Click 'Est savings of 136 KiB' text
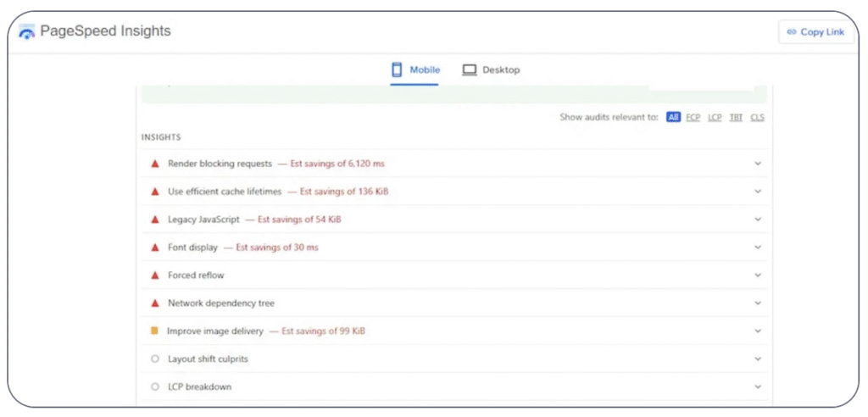This screenshot has height=417, width=868. [x=344, y=191]
